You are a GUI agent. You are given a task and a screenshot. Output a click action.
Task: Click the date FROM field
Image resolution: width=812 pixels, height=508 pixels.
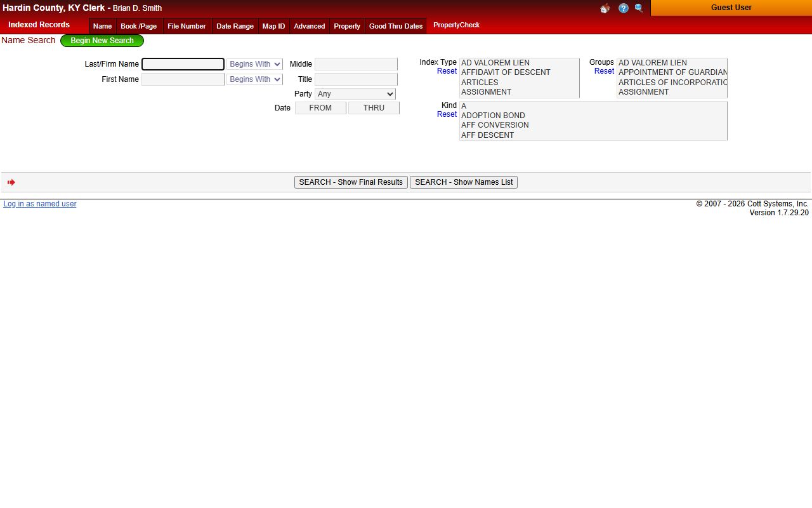pos(320,108)
